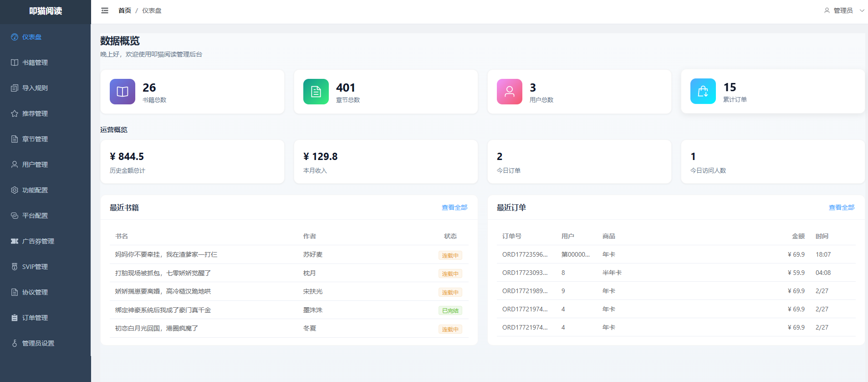Click 首页 in the breadcrumb

(125, 10)
